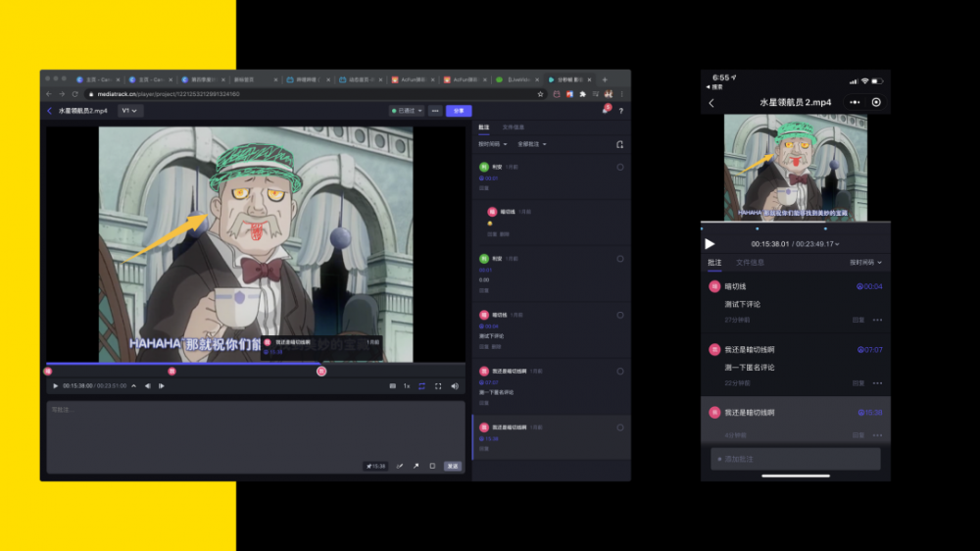Click the blue 分享 share button
Screen dimensions: 980x551
[x=459, y=111]
